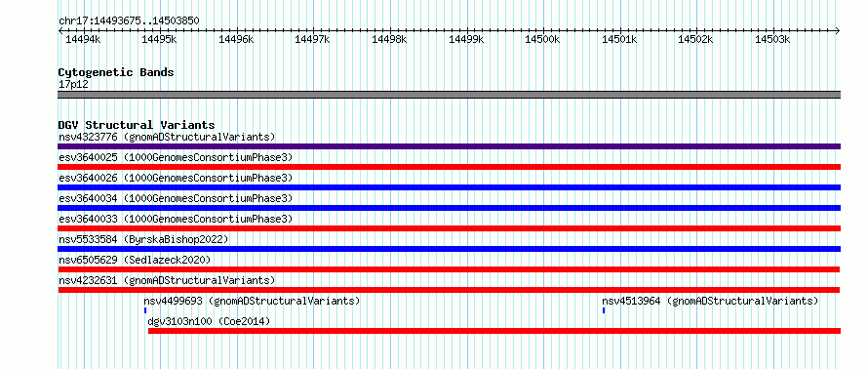Select the small blue nsv4499693 variant marker
The width and height of the screenshot is (868, 369).
[145, 310]
